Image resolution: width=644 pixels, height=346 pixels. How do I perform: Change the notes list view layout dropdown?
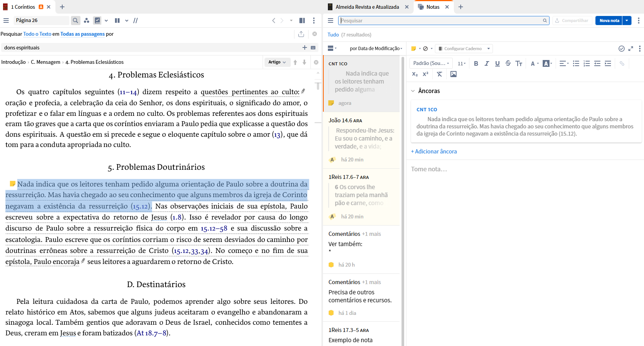pyautogui.click(x=332, y=48)
